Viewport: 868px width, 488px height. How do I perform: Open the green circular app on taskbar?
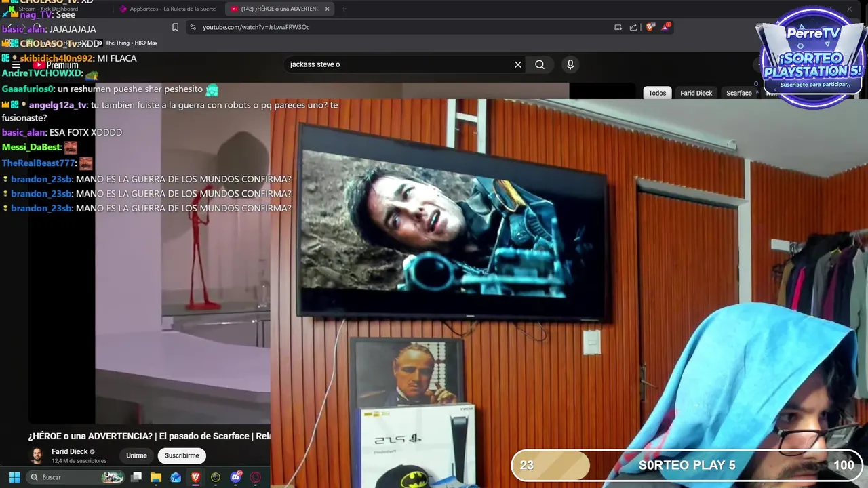point(216,477)
